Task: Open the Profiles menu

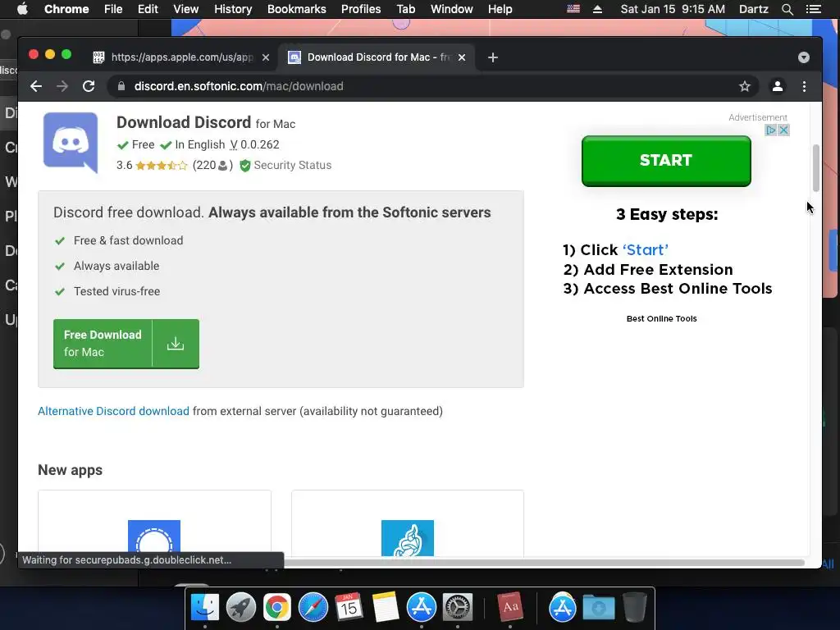Action: coord(361,9)
